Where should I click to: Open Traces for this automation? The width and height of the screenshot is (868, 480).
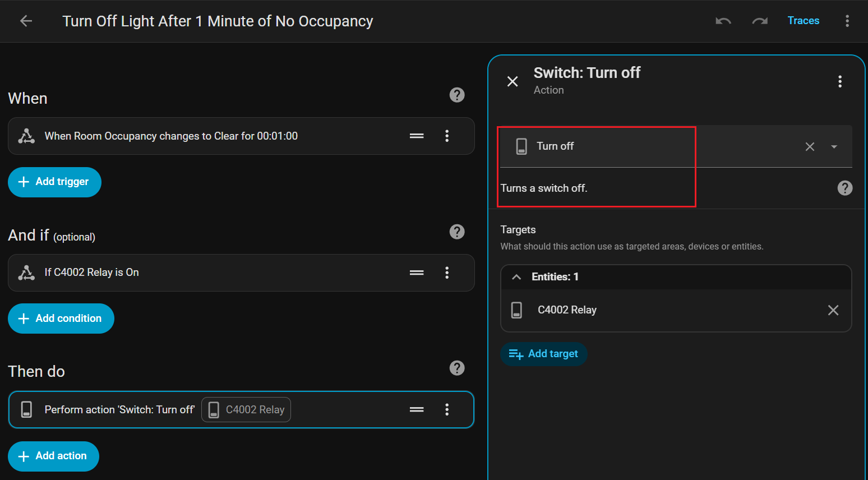coord(803,21)
